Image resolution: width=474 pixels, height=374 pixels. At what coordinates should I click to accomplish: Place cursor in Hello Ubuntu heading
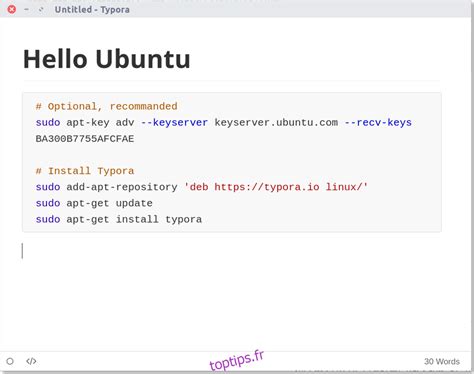(x=107, y=59)
